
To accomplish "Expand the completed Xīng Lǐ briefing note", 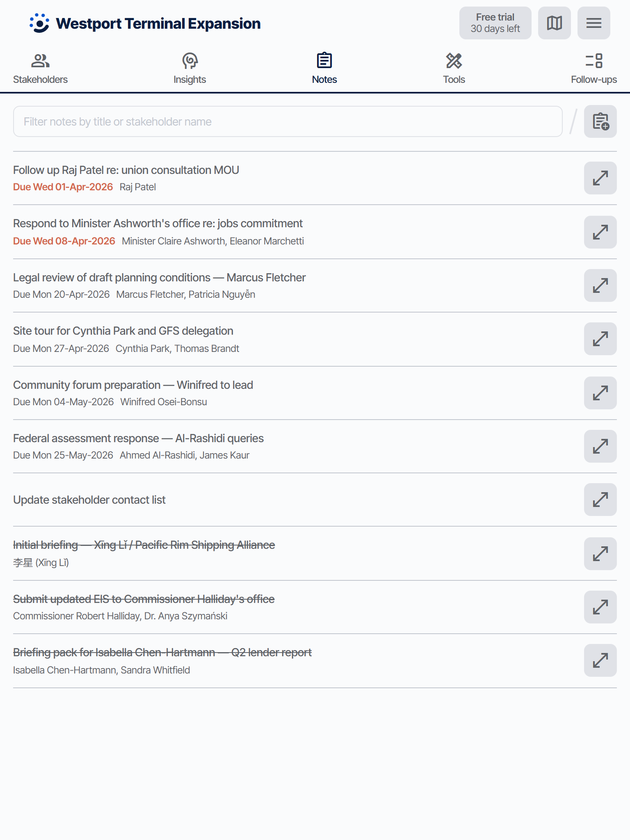I will [600, 554].
